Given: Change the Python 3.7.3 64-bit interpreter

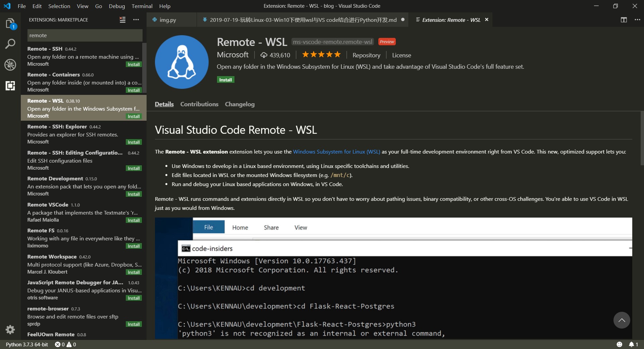Looking at the screenshot, I should pos(27,344).
